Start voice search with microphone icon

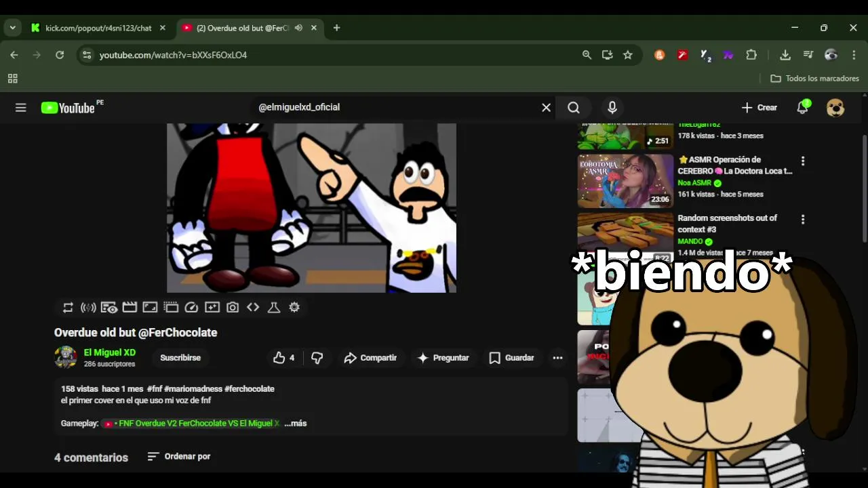[612, 108]
